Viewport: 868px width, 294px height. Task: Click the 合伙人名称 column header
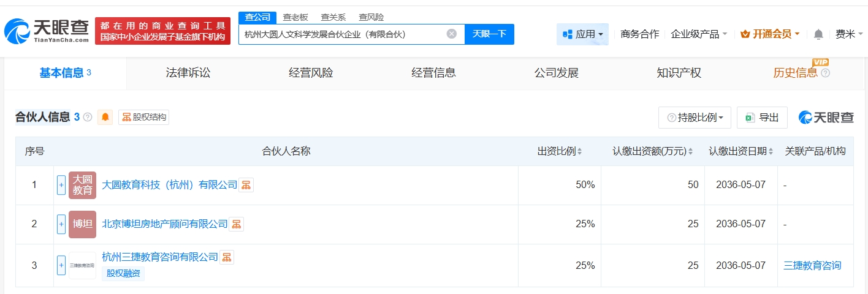(286, 151)
